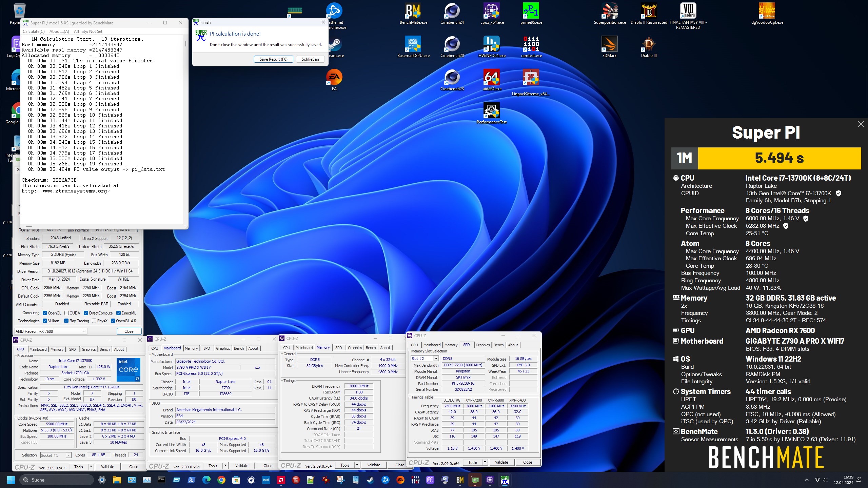Toggle DirectCompute checkbox in GPU-Z

click(x=86, y=313)
